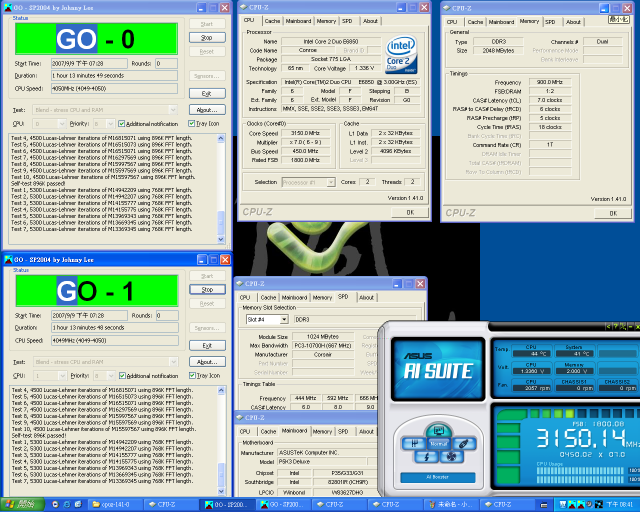
Task: Click the Normal mode toggle in AI Suite
Action: tap(438, 443)
